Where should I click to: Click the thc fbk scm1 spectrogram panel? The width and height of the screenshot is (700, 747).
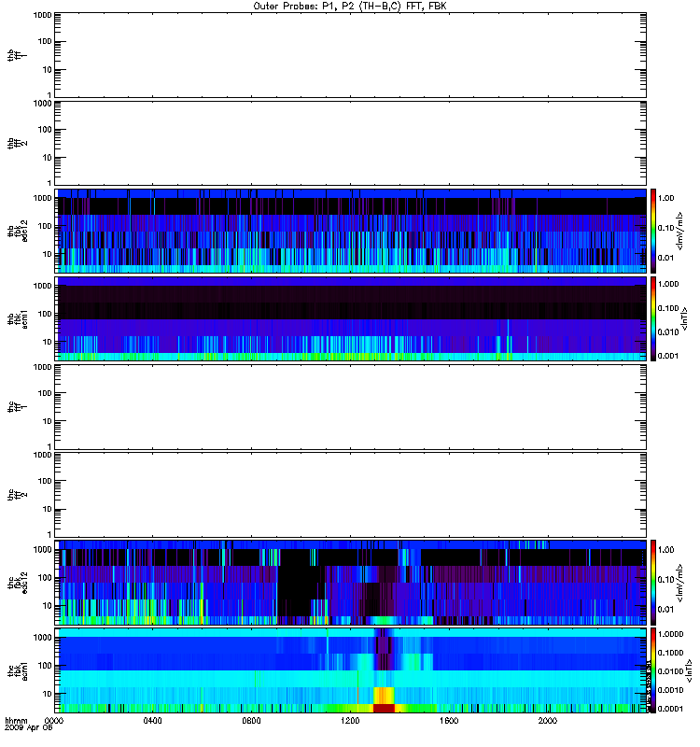click(351, 670)
